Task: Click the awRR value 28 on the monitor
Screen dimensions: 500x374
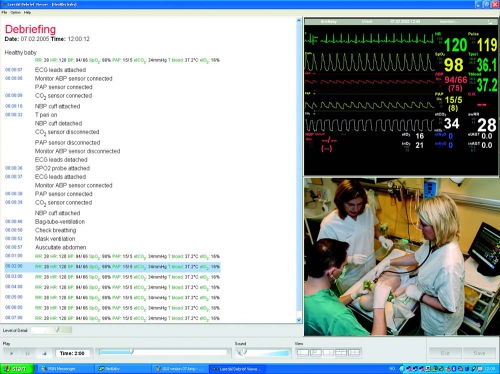Action: click(x=487, y=125)
